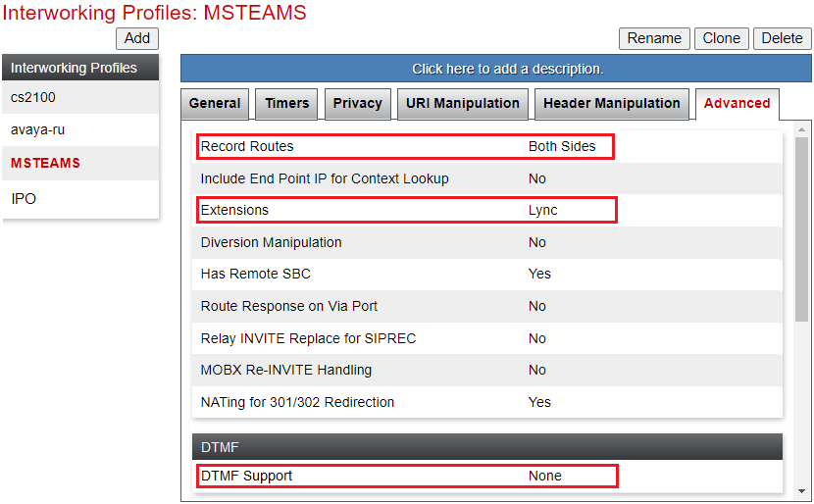Click the Add profile button
814x504 pixels.
(137, 38)
